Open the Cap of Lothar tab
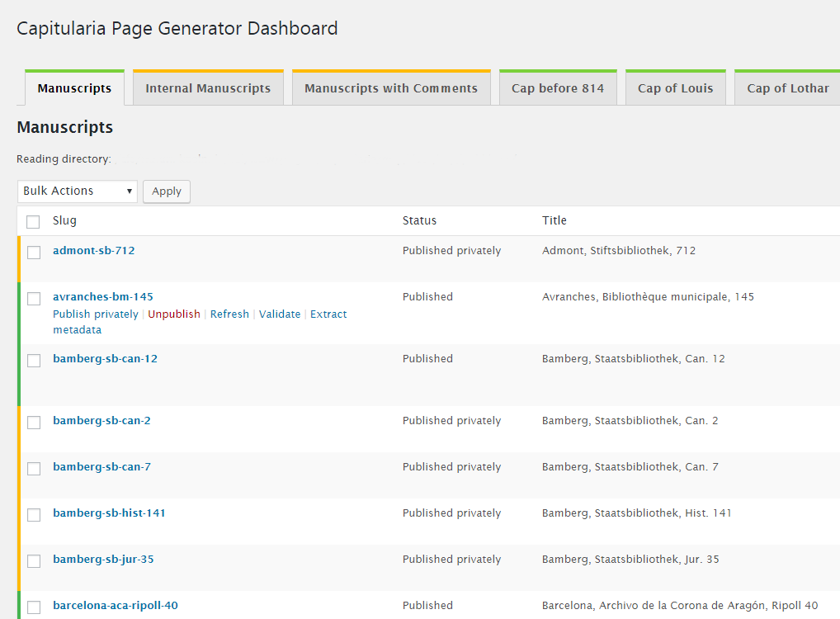 (x=787, y=88)
